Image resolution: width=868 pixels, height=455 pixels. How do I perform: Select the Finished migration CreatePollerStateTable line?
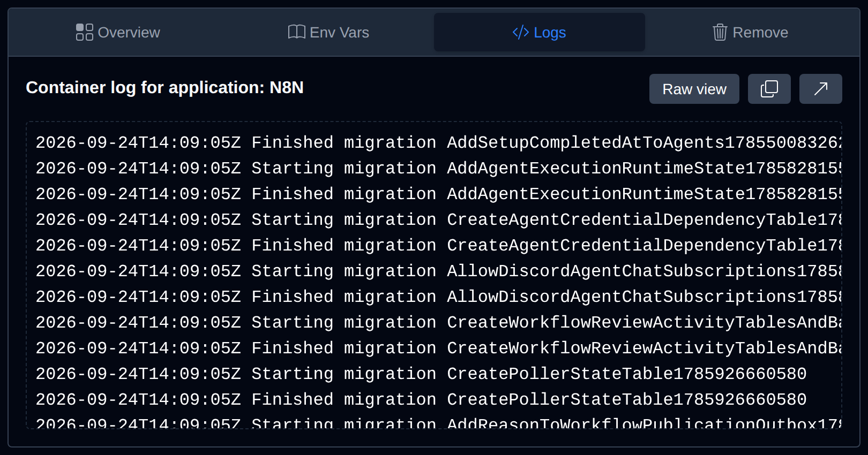tap(421, 399)
